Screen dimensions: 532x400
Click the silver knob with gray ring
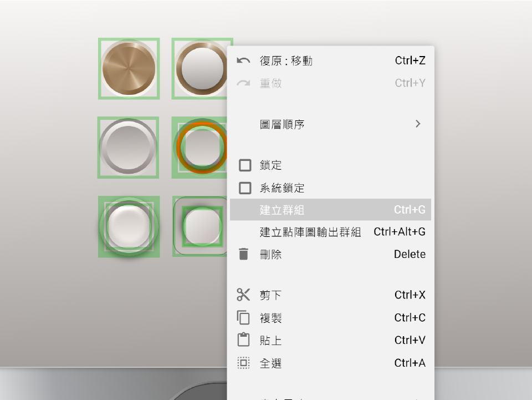tap(128, 148)
